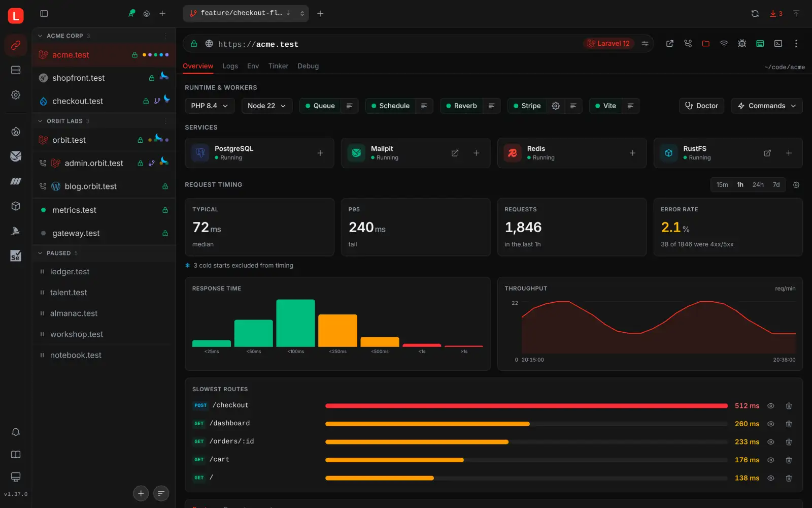
Task: Toggle visibility of /dashboard route
Action: [x=771, y=424]
